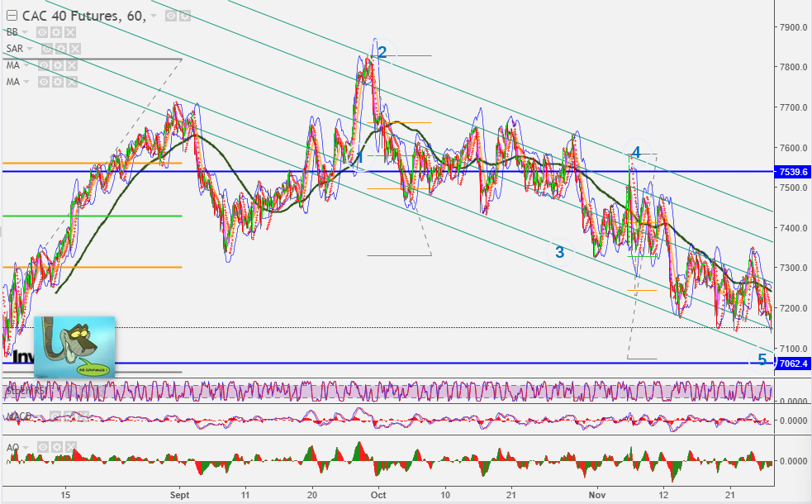Open first MA indicator settings gear
The width and height of the screenshot is (812, 504).
[x=58, y=65]
